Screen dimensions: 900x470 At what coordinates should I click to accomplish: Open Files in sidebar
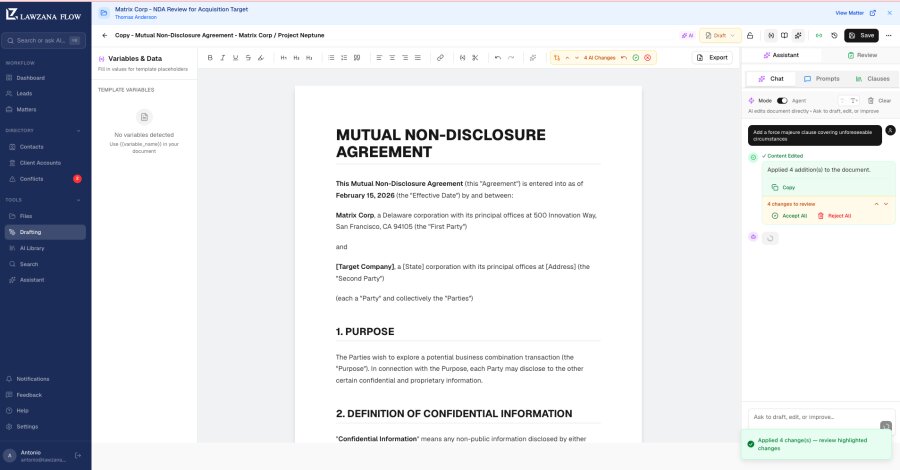point(45,216)
